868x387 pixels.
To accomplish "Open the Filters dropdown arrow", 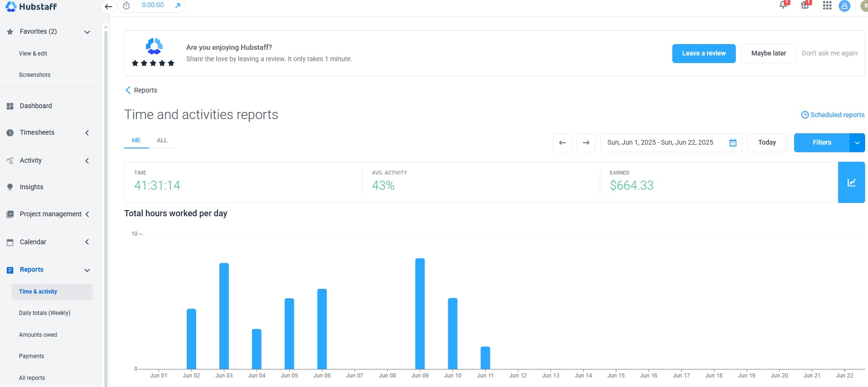I will (857, 143).
